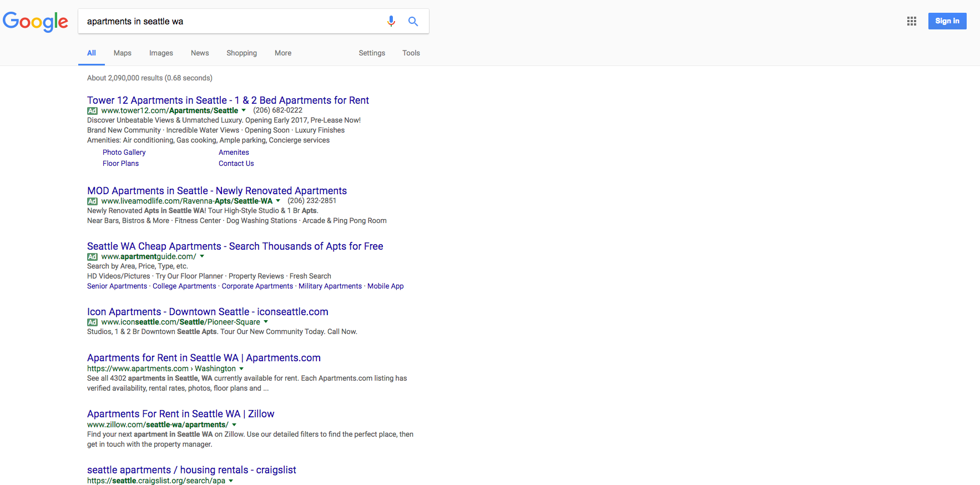The height and width of the screenshot is (485, 980).
Task: Click the magnifying glass search icon
Action: [413, 21]
